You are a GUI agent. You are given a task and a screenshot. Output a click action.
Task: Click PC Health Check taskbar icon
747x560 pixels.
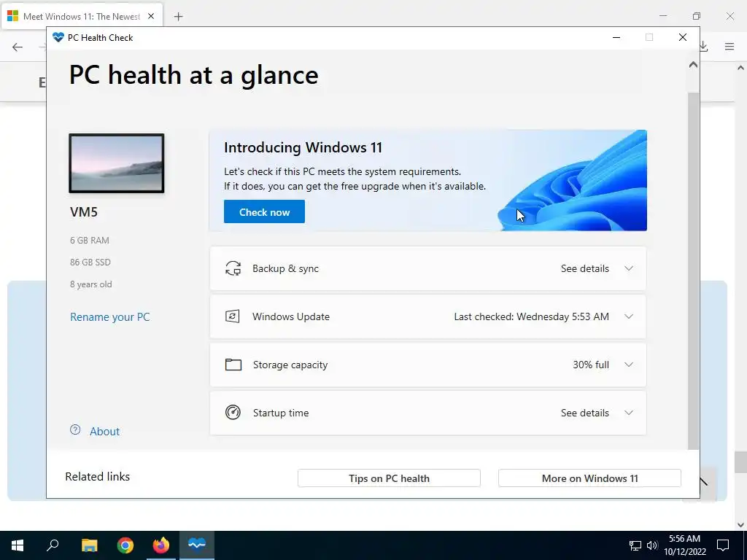pyautogui.click(x=197, y=545)
